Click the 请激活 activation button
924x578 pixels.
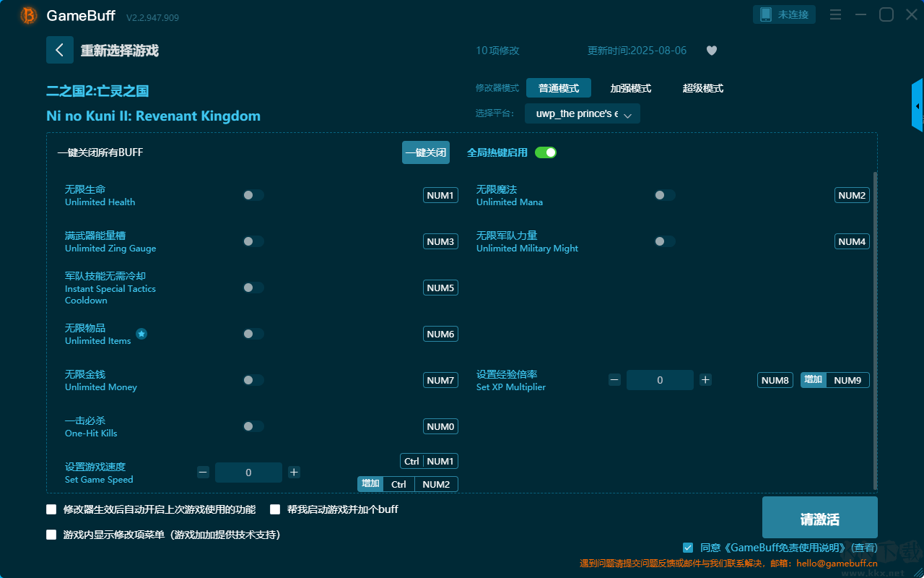point(820,518)
